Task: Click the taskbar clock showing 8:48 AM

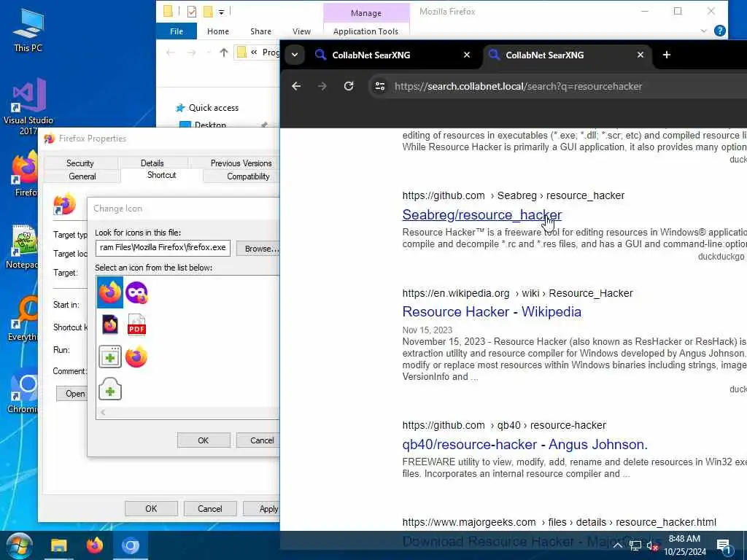Action: click(684, 545)
